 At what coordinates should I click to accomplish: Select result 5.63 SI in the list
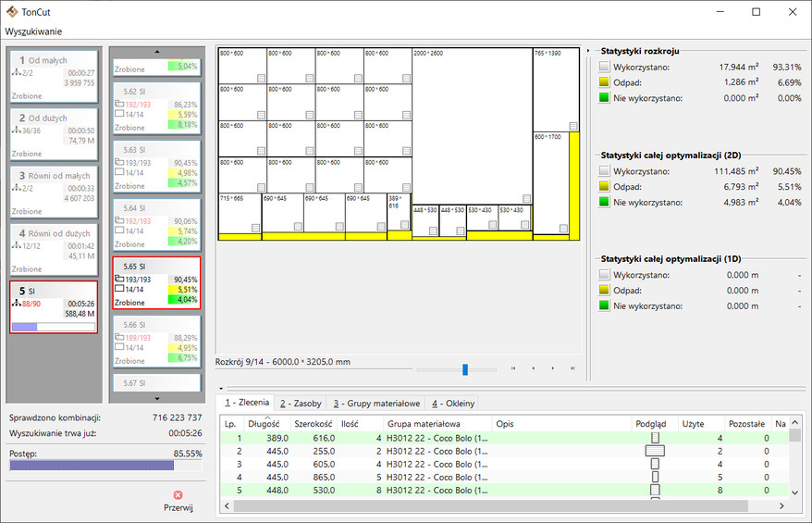(x=157, y=168)
